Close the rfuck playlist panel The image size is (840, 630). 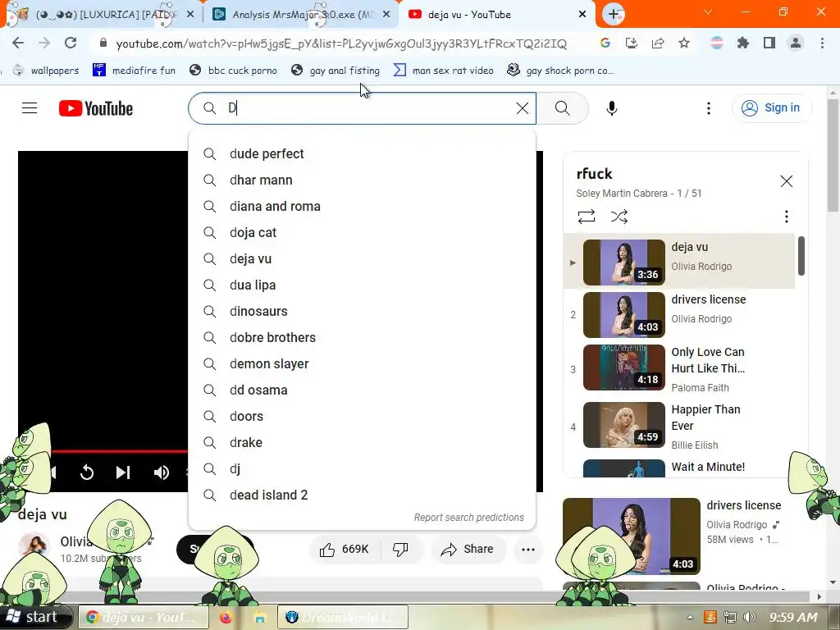click(786, 181)
